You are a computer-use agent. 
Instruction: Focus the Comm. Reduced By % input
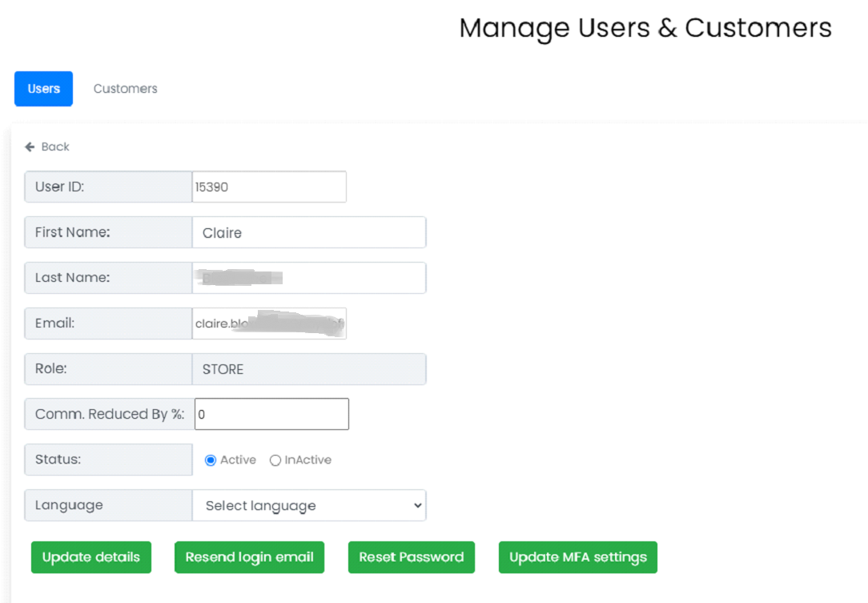271,415
